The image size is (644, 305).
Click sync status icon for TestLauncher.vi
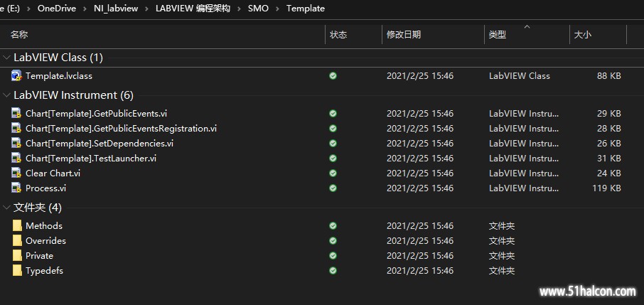click(333, 158)
